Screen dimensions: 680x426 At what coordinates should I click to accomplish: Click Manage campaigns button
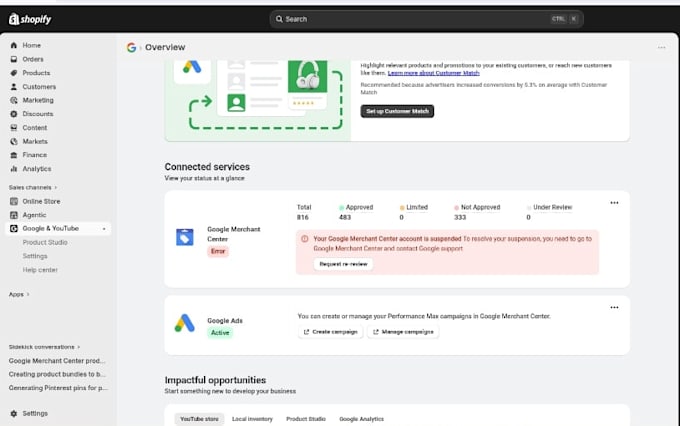(403, 332)
